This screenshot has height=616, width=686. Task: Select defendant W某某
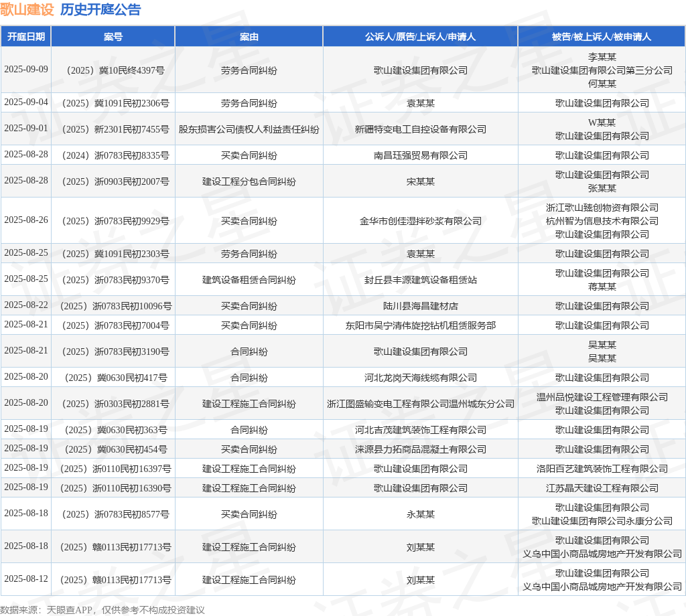click(602, 123)
